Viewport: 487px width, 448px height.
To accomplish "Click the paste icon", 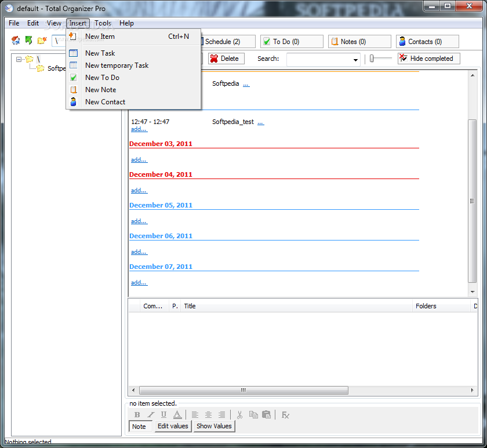I will click(267, 415).
